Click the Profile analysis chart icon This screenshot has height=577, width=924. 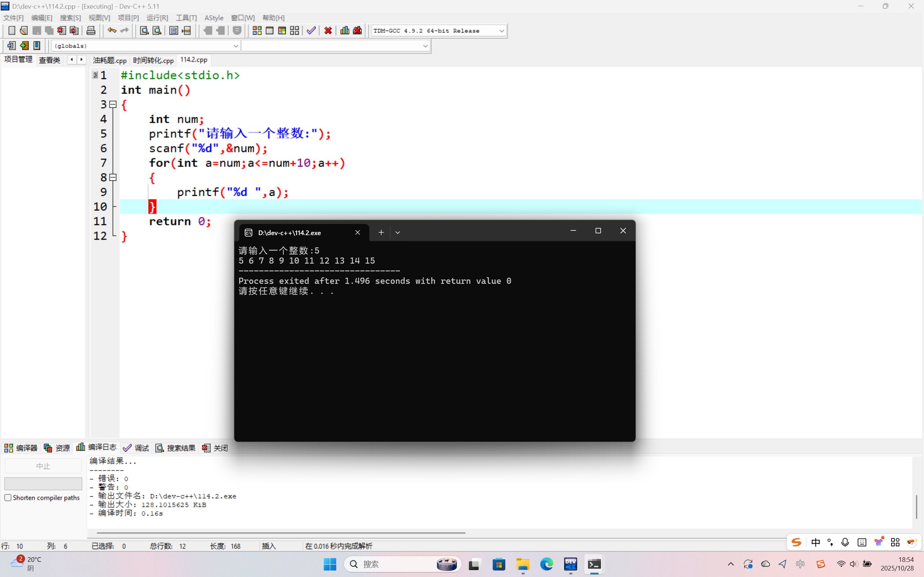coord(344,31)
